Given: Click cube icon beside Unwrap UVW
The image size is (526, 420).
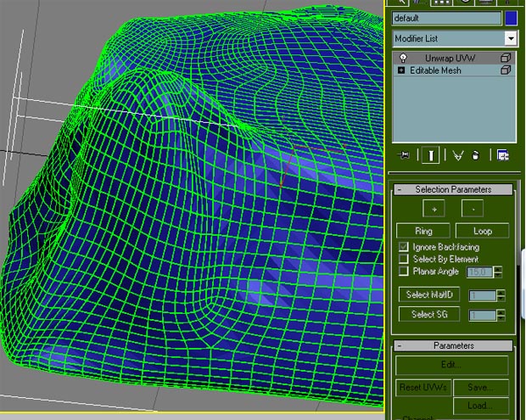Looking at the screenshot, I should coord(506,58).
